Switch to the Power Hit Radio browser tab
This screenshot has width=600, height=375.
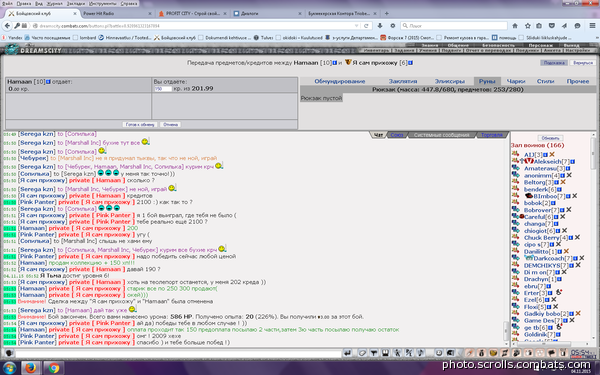(117, 13)
